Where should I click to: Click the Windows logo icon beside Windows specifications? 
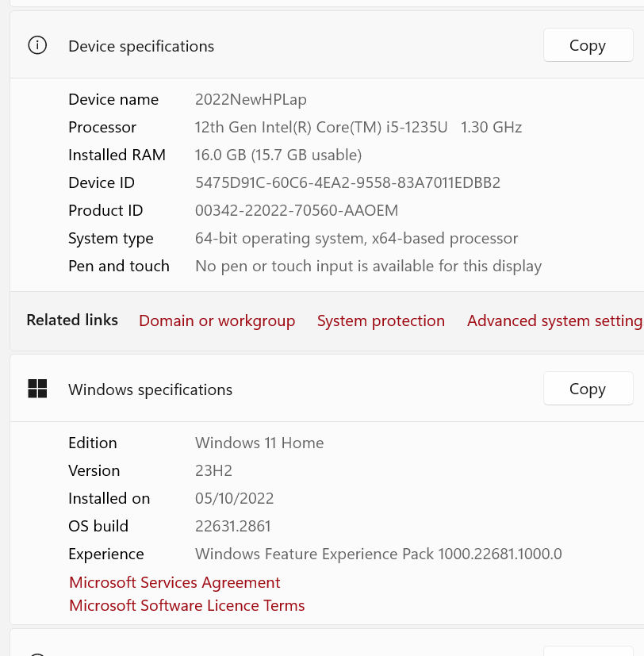37,389
